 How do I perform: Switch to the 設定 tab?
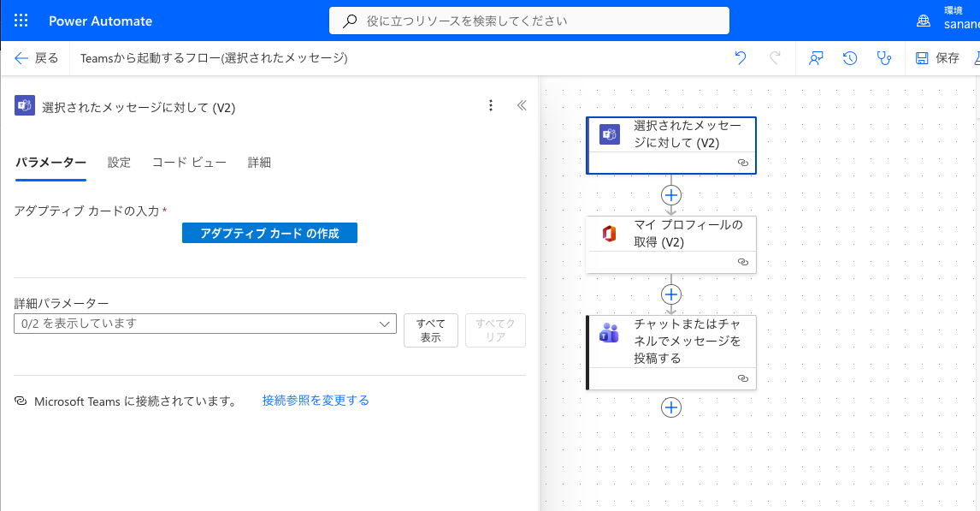pos(119,163)
